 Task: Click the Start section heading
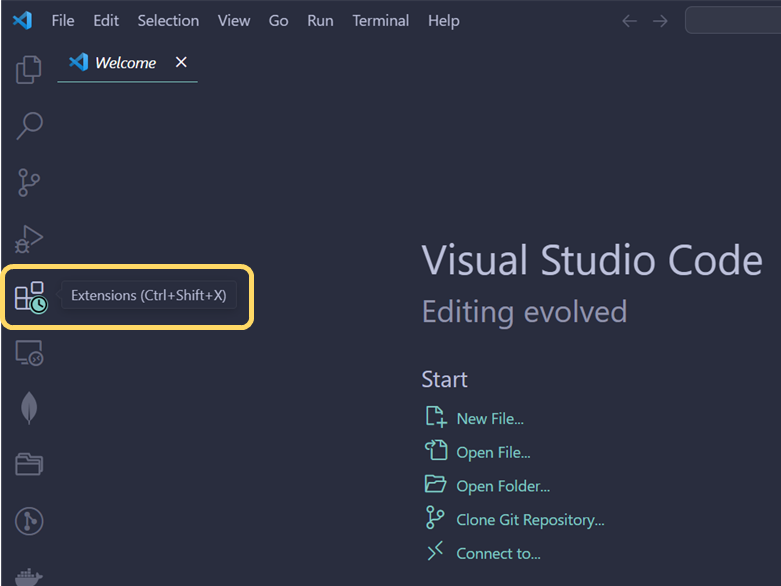coord(444,379)
